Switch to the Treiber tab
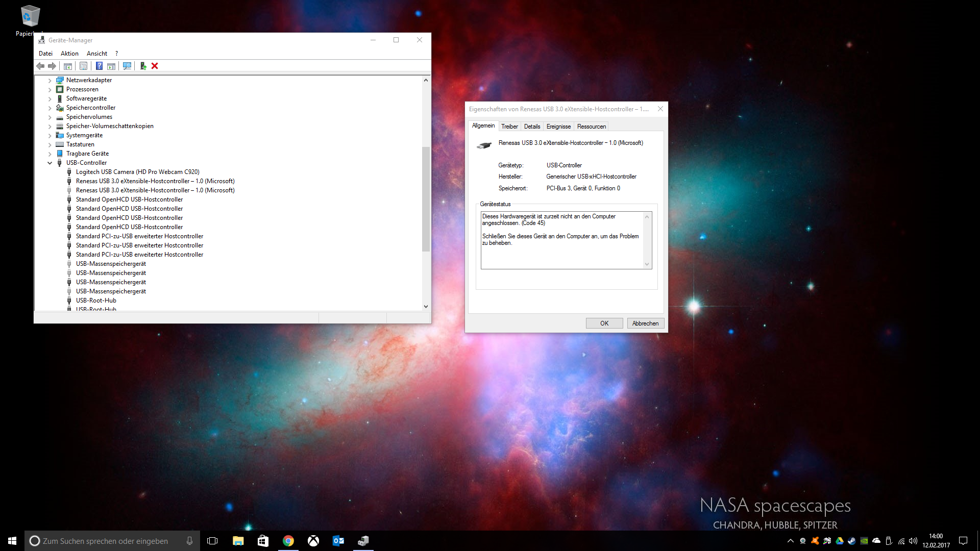The height and width of the screenshot is (551, 980). pyautogui.click(x=509, y=127)
